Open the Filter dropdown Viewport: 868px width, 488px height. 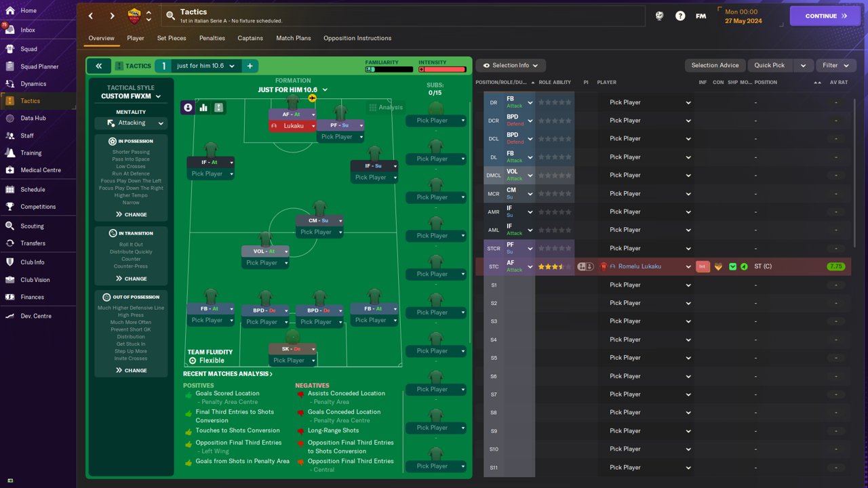click(835, 65)
